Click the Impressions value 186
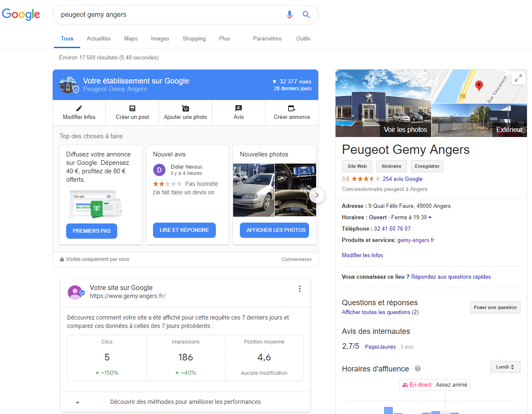532x414 pixels. pos(186,357)
